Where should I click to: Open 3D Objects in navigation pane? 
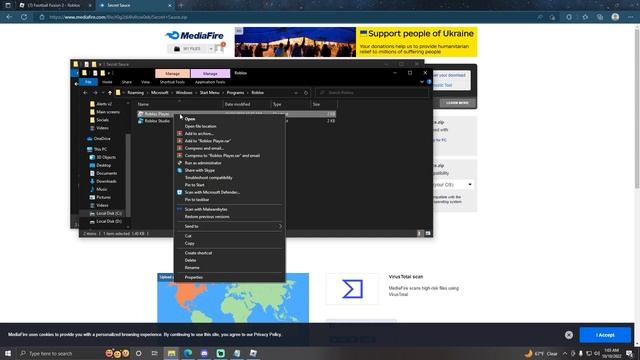(105, 157)
